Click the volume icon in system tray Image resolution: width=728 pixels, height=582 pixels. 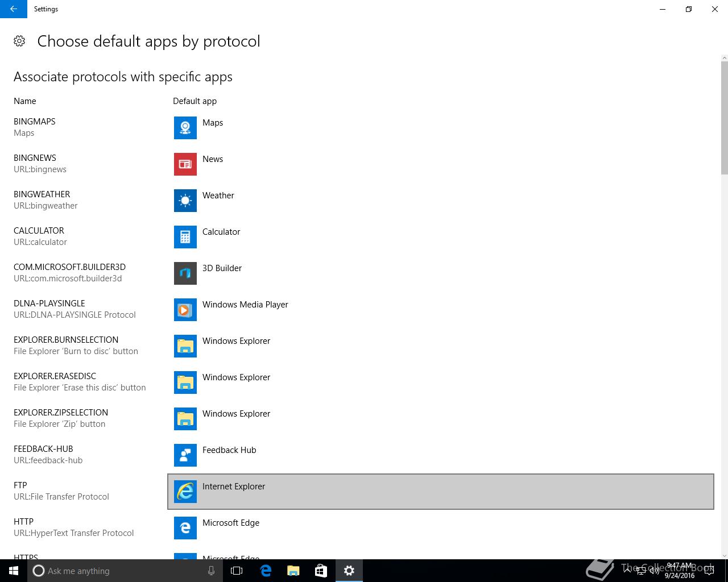coord(653,571)
